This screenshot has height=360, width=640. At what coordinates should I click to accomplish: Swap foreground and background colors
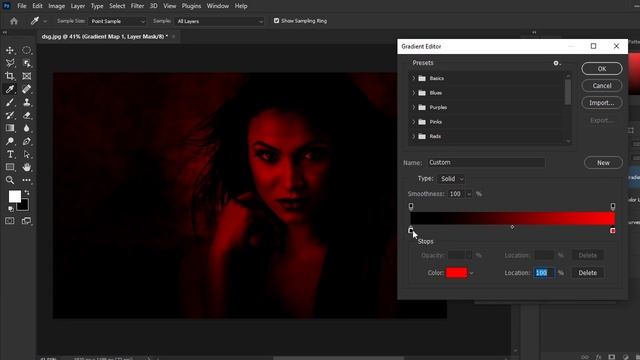coord(27,192)
